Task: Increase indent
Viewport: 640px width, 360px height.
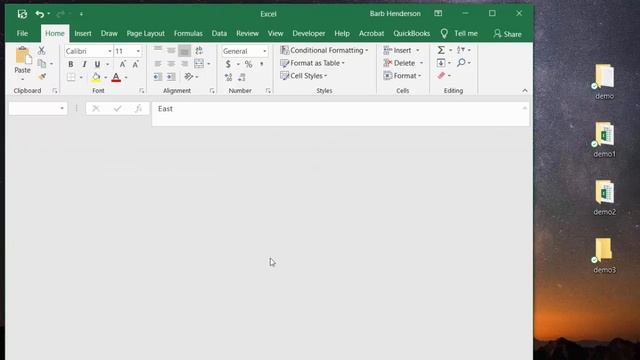Action: click(x=171, y=77)
